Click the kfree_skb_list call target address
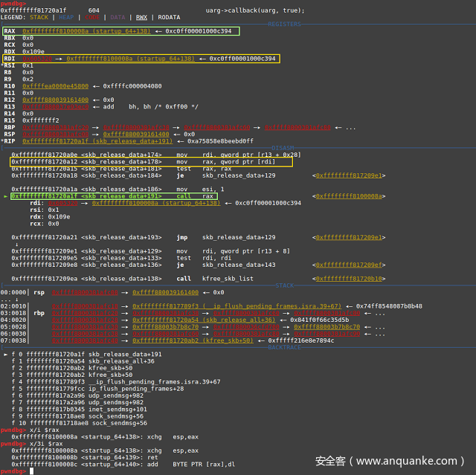Screen dimensions: 476x475 click(x=350, y=278)
